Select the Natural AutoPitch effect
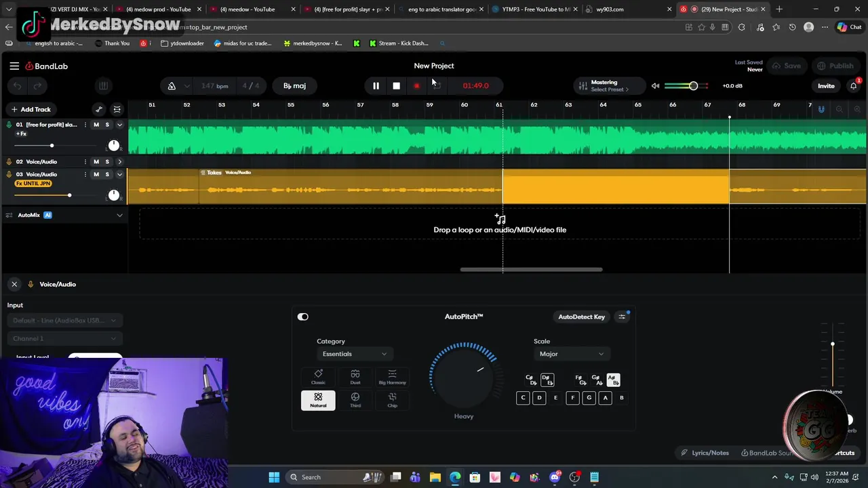Screen dimensions: 868x488 tap(318, 400)
